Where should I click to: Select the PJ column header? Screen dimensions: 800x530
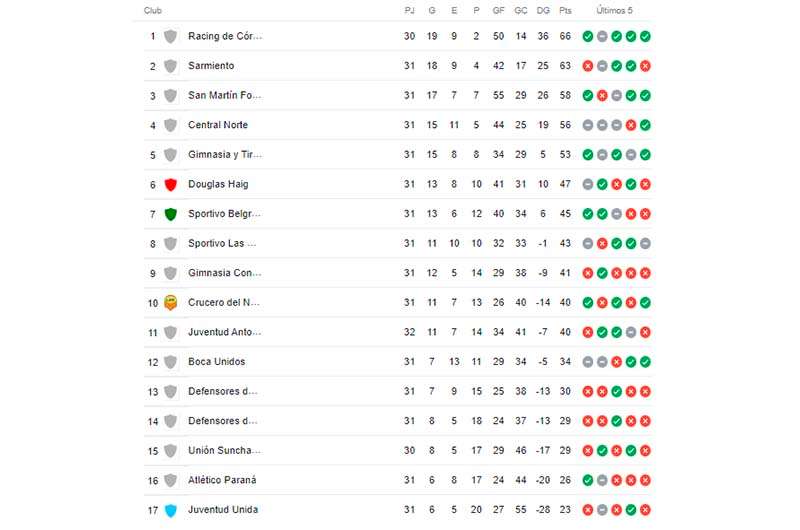(x=409, y=11)
